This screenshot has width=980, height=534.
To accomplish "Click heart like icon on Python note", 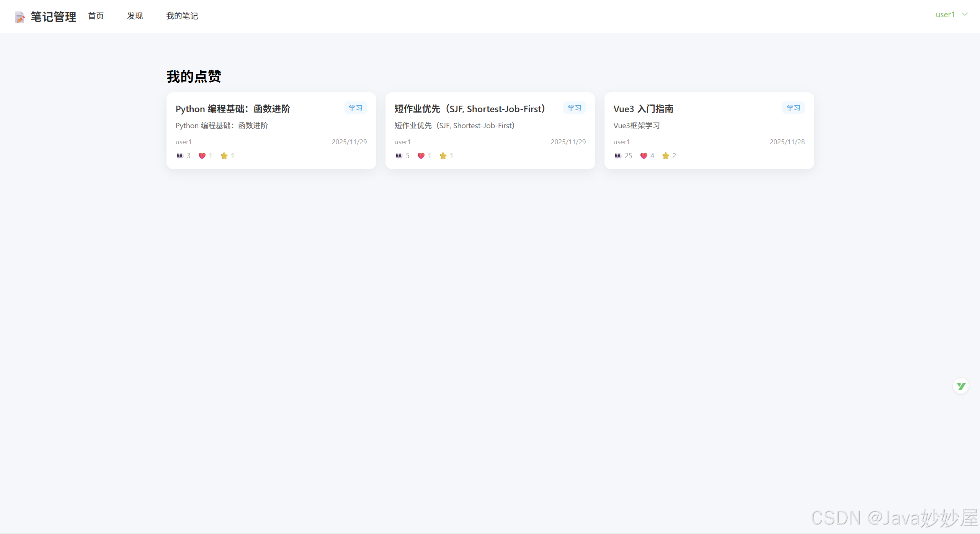I will click(202, 156).
